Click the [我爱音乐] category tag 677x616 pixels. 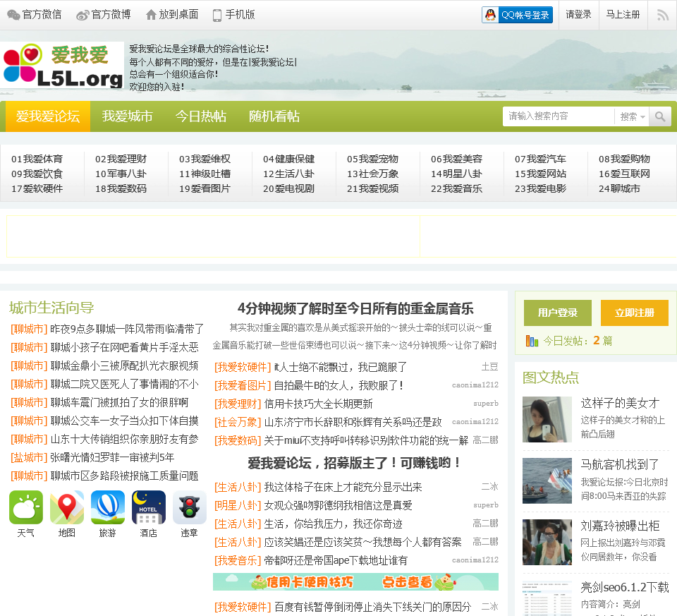[238, 561]
